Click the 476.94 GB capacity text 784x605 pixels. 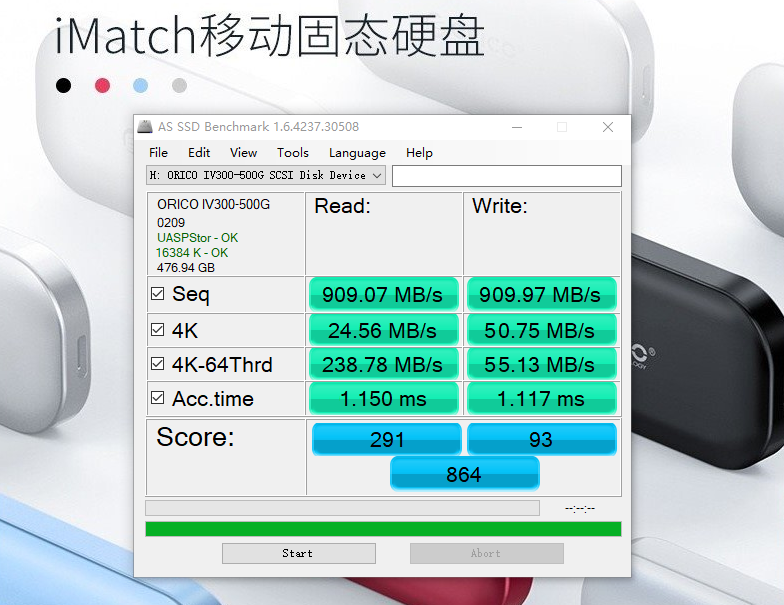click(x=186, y=268)
